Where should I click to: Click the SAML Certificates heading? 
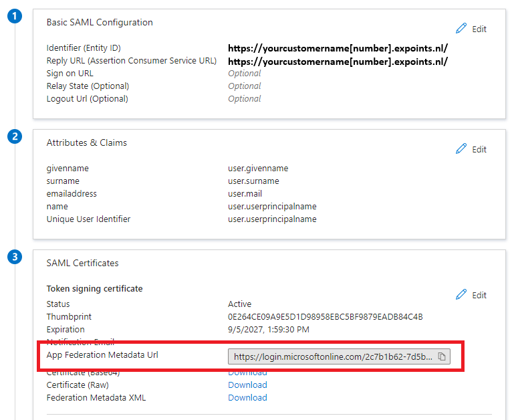[82, 264]
